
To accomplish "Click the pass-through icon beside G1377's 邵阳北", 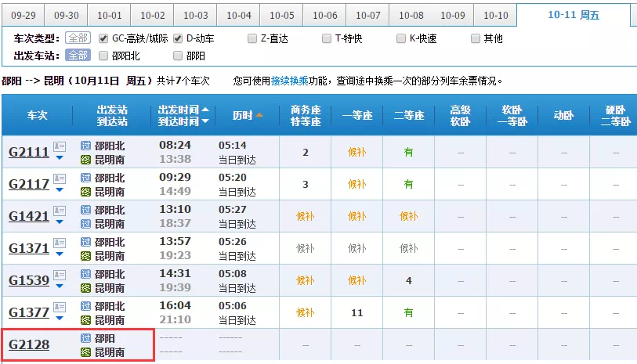I will pos(85,306).
